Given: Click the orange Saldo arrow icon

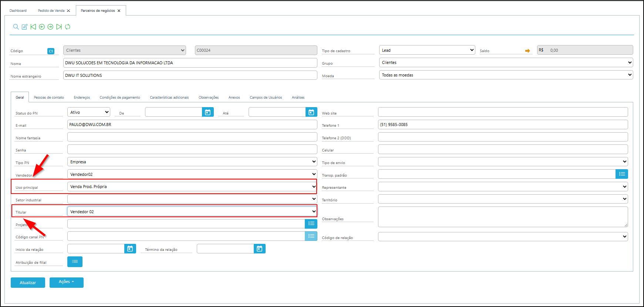Looking at the screenshot, I should (527, 51).
